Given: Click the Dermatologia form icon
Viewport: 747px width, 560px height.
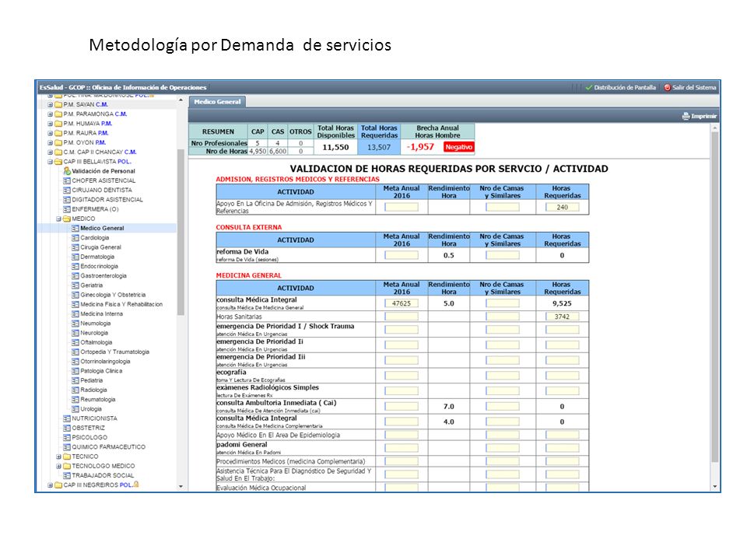Looking at the screenshot, I should pyautogui.click(x=75, y=257).
